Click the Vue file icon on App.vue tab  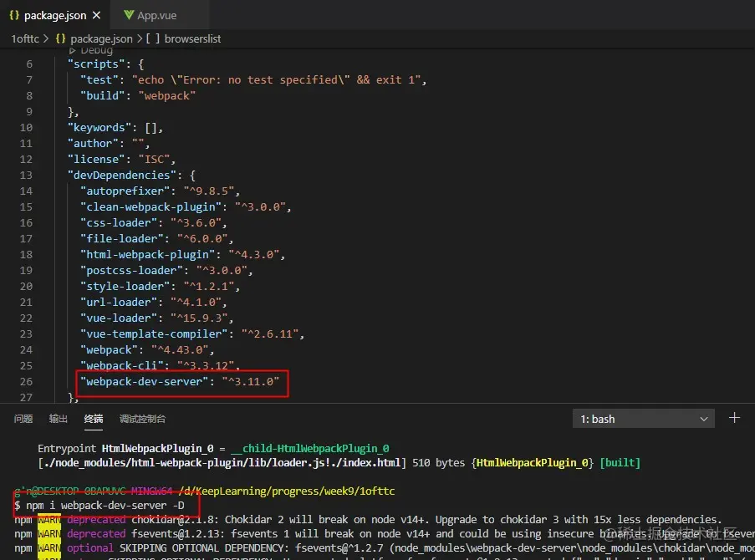pos(129,15)
